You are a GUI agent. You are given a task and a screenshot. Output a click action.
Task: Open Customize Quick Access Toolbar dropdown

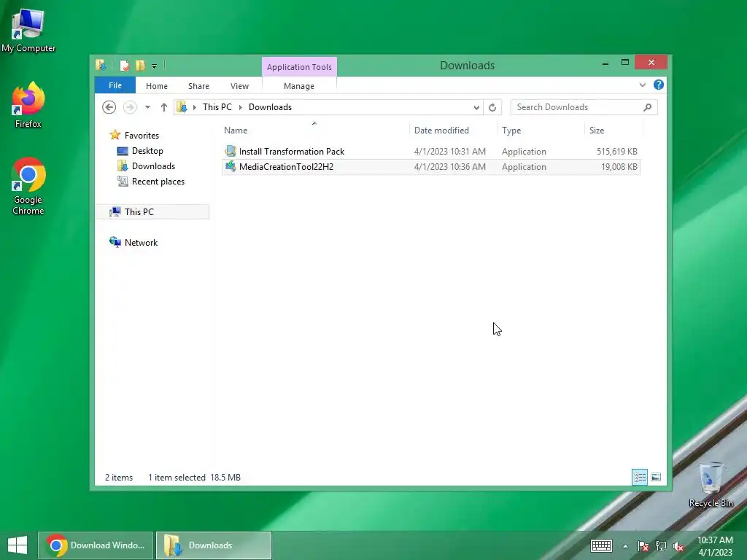pyautogui.click(x=154, y=66)
